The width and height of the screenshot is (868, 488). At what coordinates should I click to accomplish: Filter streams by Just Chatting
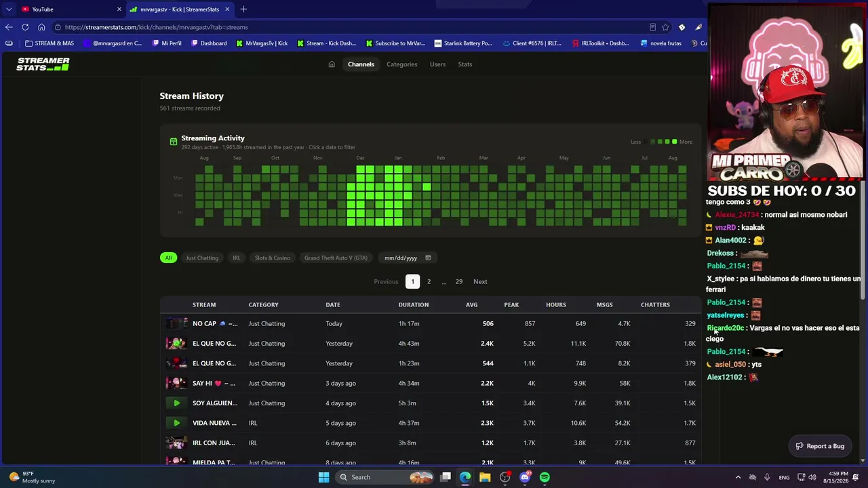202,258
